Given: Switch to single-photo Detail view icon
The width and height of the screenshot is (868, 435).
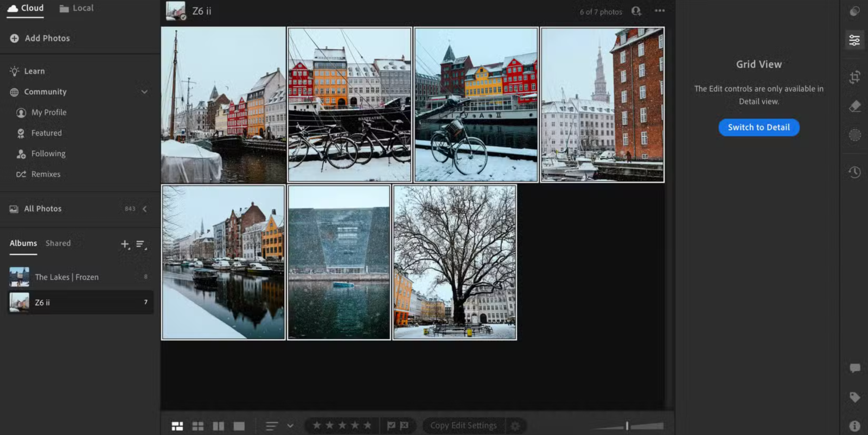Looking at the screenshot, I should coord(239,426).
